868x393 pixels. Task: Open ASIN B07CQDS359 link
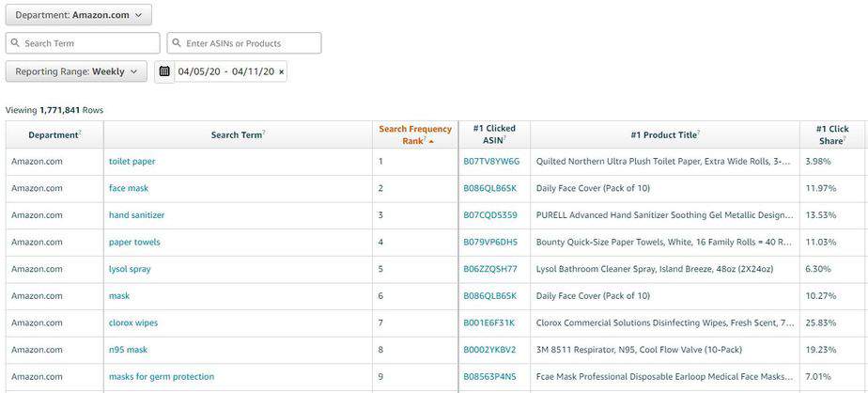[490, 215]
